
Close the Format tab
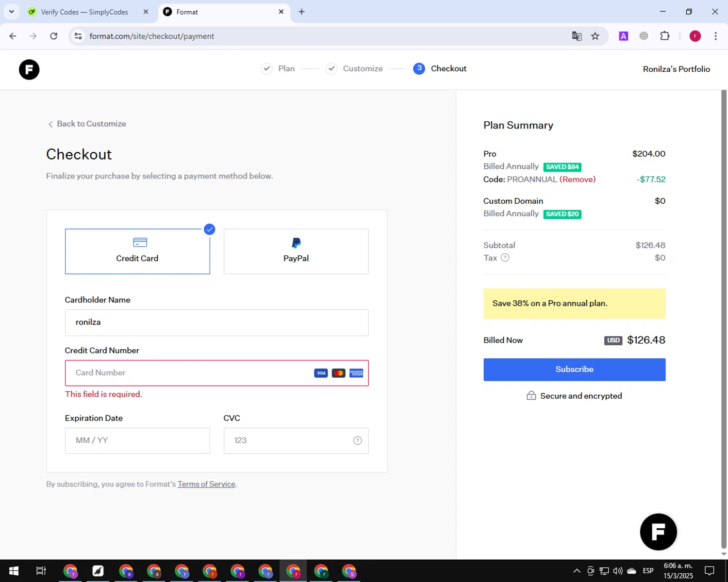pyautogui.click(x=281, y=12)
